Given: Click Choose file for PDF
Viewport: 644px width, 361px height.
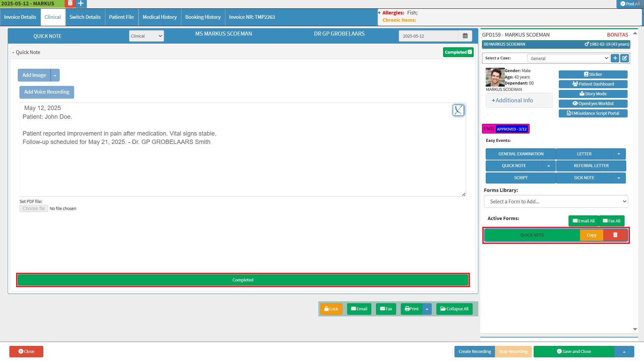Looking at the screenshot, I should pyautogui.click(x=34, y=208).
